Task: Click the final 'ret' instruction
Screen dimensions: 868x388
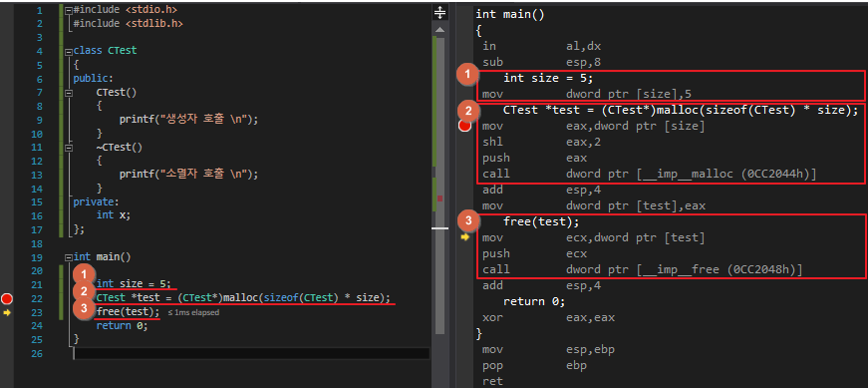Action: pyautogui.click(x=492, y=381)
